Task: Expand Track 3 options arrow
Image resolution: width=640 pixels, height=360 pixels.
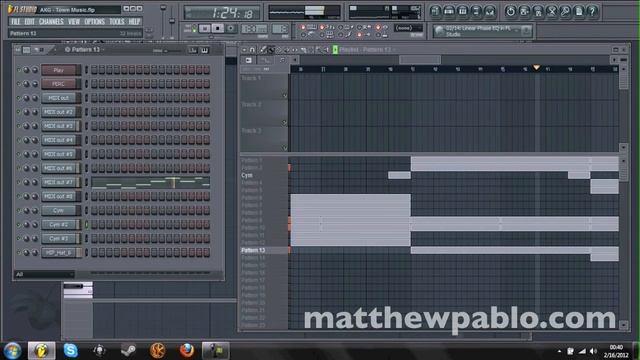Action: [284, 149]
